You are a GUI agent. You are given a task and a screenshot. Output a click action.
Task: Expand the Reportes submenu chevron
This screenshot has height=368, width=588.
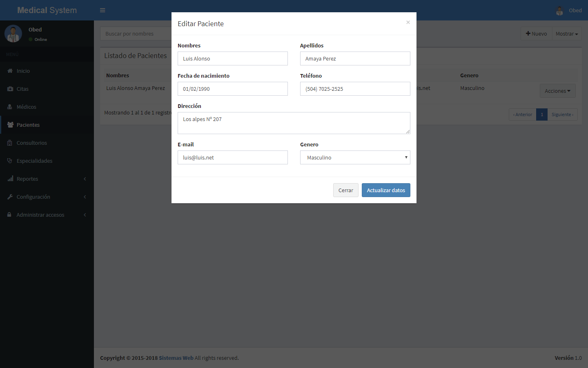point(85,179)
